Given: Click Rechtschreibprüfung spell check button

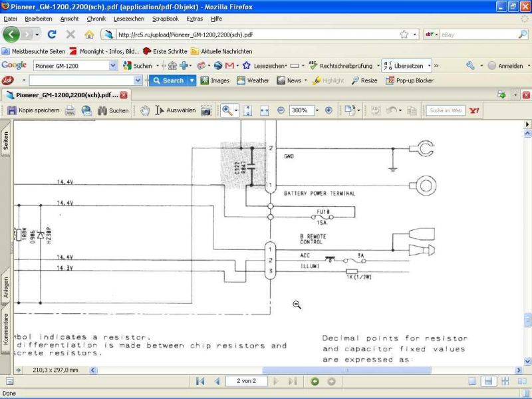Looking at the screenshot, I should [340, 66].
